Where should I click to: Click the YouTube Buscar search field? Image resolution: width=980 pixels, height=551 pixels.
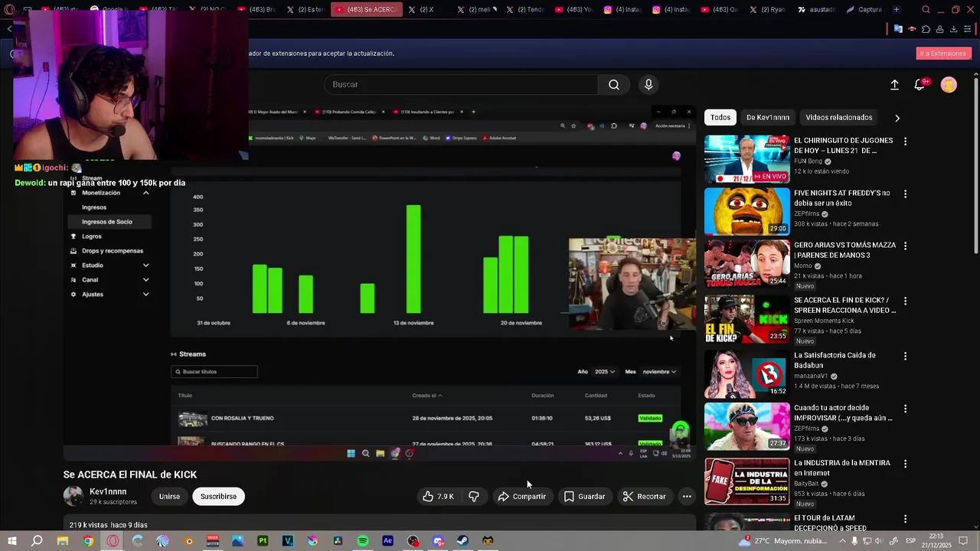(x=461, y=85)
